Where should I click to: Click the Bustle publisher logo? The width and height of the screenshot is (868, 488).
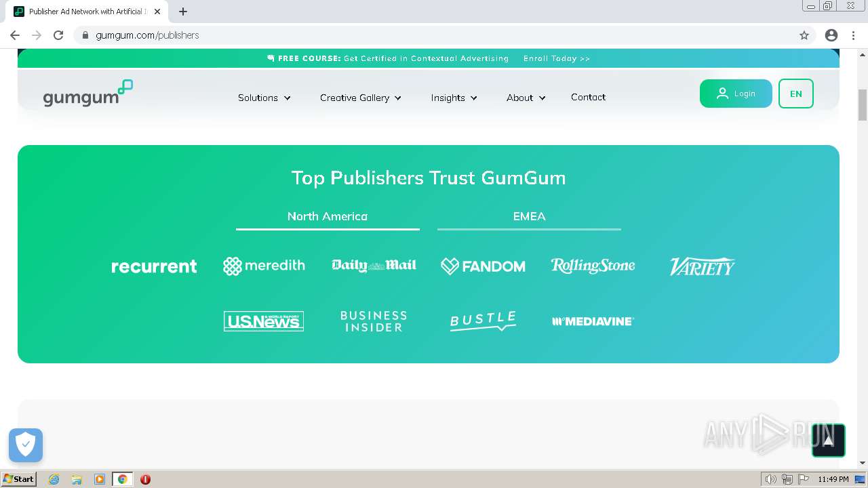click(483, 321)
